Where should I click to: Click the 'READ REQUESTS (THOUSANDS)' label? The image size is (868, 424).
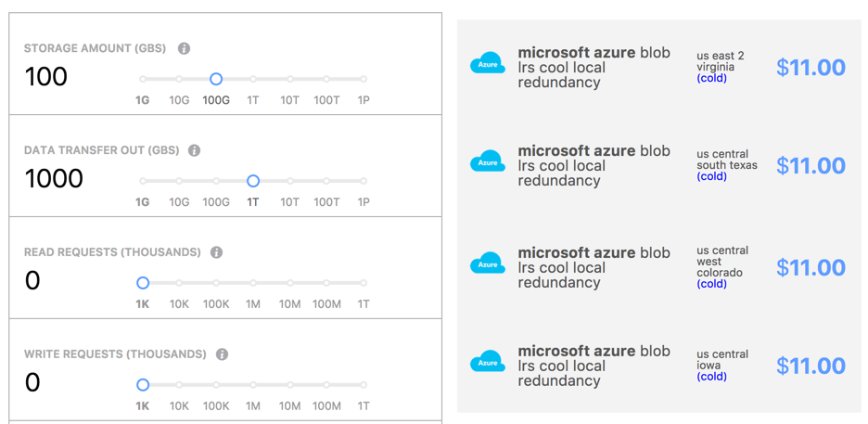pyautogui.click(x=112, y=252)
